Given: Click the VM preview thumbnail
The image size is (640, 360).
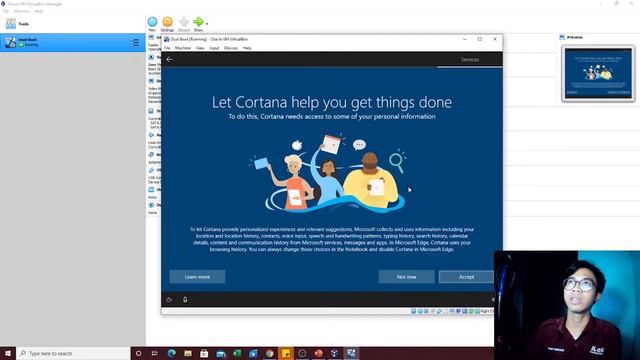Looking at the screenshot, I should [598, 73].
